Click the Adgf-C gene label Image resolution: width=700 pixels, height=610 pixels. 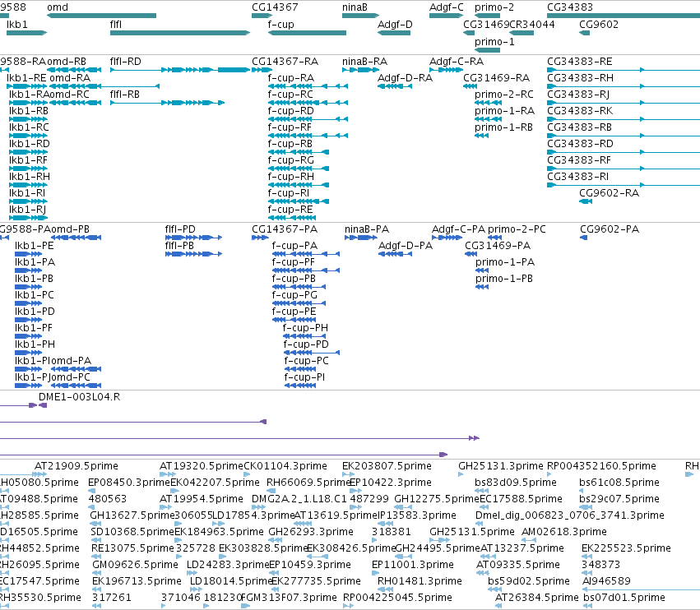point(447,7)
